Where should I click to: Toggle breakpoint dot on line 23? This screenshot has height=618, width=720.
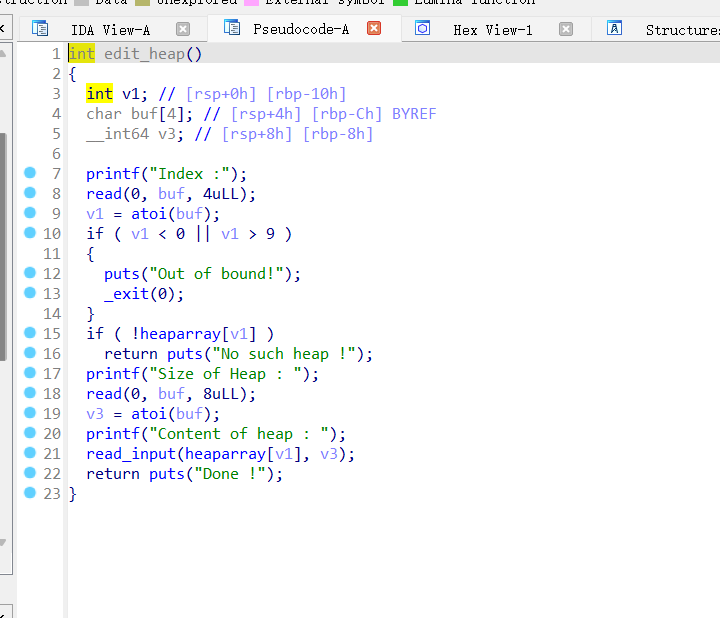coord(30,493)
